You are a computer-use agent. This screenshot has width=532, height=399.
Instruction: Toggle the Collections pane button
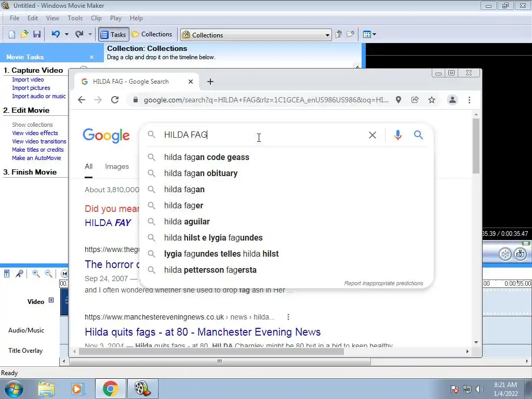pos(152,34)
